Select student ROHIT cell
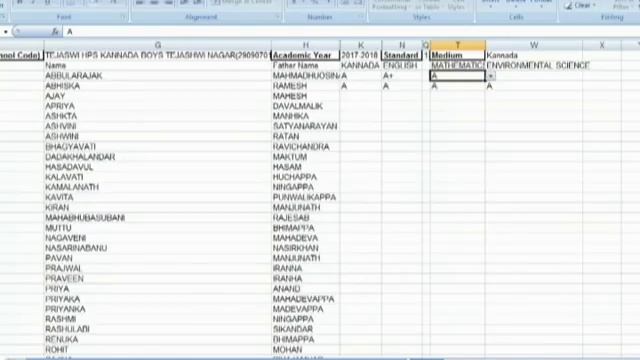This screenshot has height=360, width=640. [158, 349]
